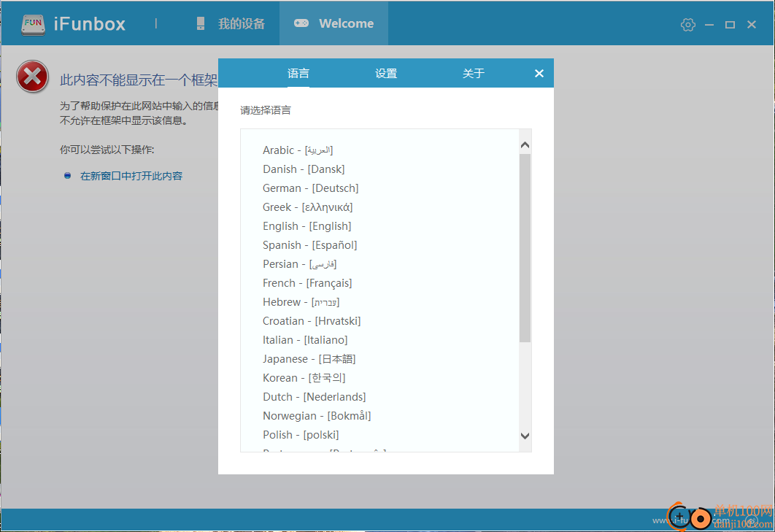Open settings gear in title bar
The height and width of the screenshot is (532, 775).
pyautogui.click(x=687, y=24)
